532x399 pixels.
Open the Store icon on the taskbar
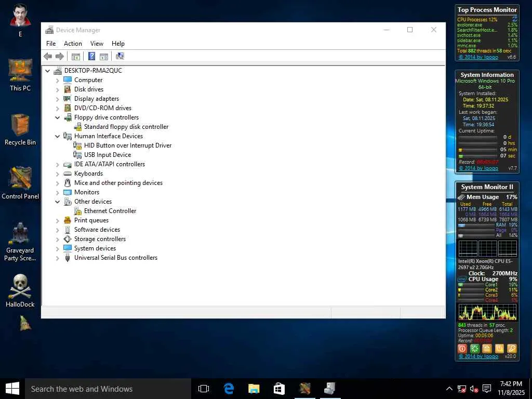(x=279, y=389)
